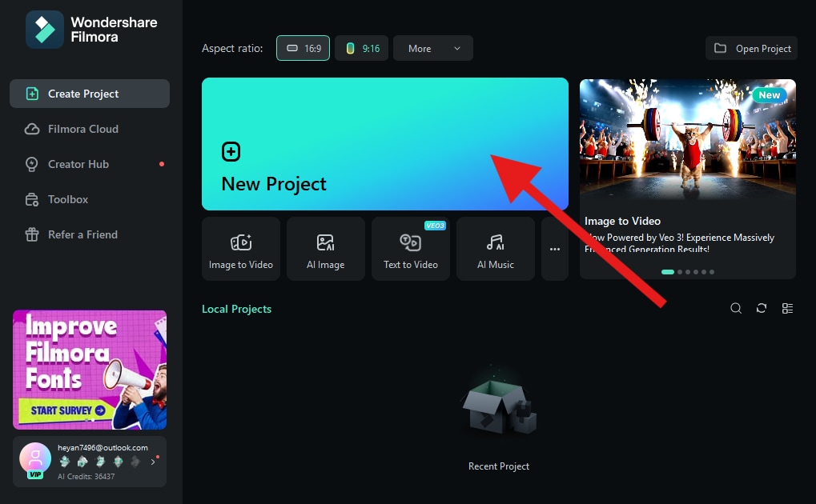The height and width of the screenshot is (504, 816).
Task: Create a New Project
Action: coord(385,144)
